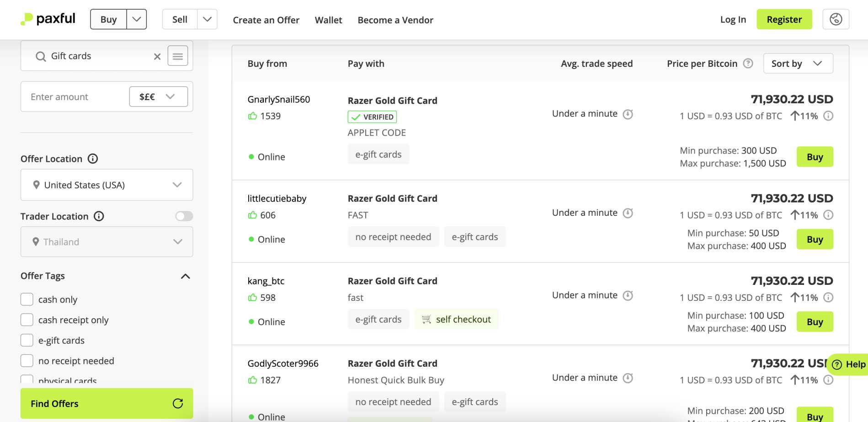Open the Sort by dropdown
Image resolution: width=868 pixels, height=422 pixels.
(798, 64)
